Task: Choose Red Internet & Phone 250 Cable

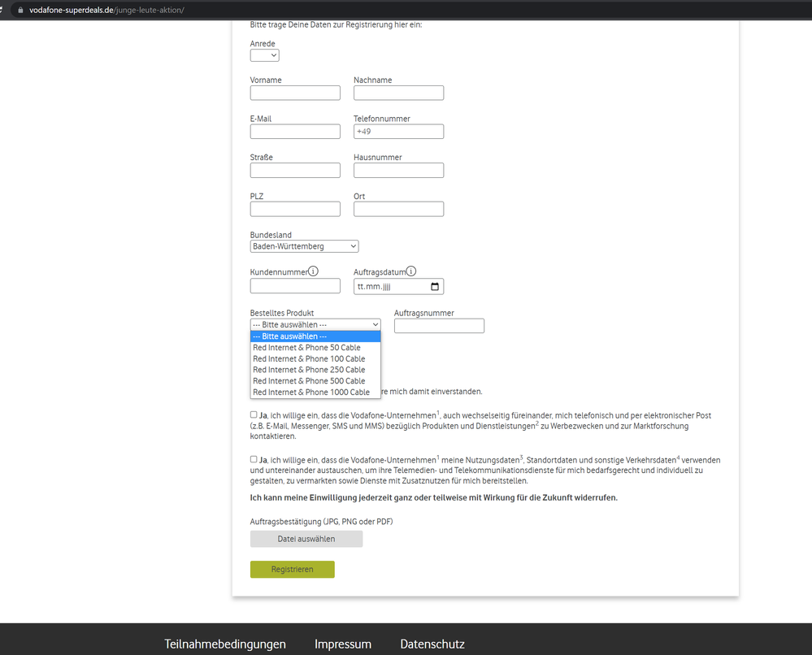Action: point(315,370)
